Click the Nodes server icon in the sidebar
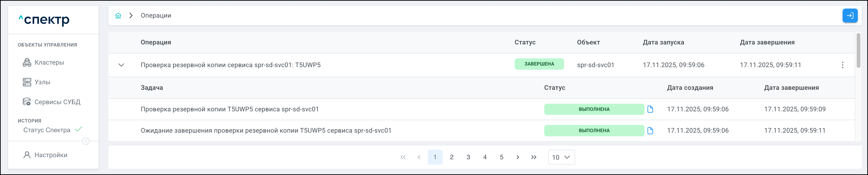 click(x=27, y=82)
